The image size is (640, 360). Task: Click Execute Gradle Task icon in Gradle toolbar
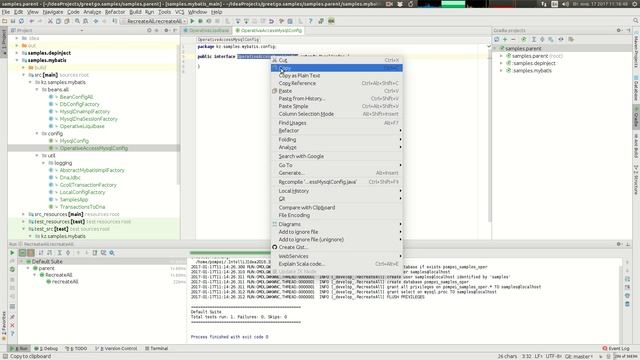click(524, 40)
